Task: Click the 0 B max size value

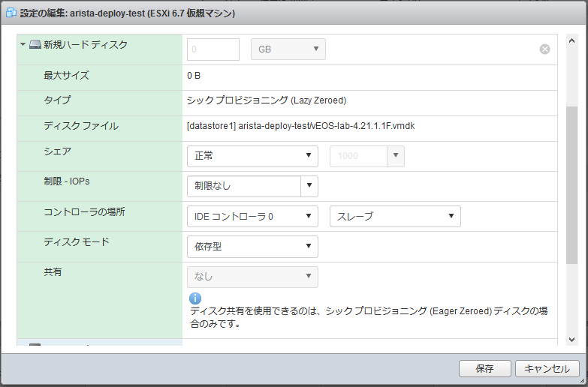Action: click(194, 76)
